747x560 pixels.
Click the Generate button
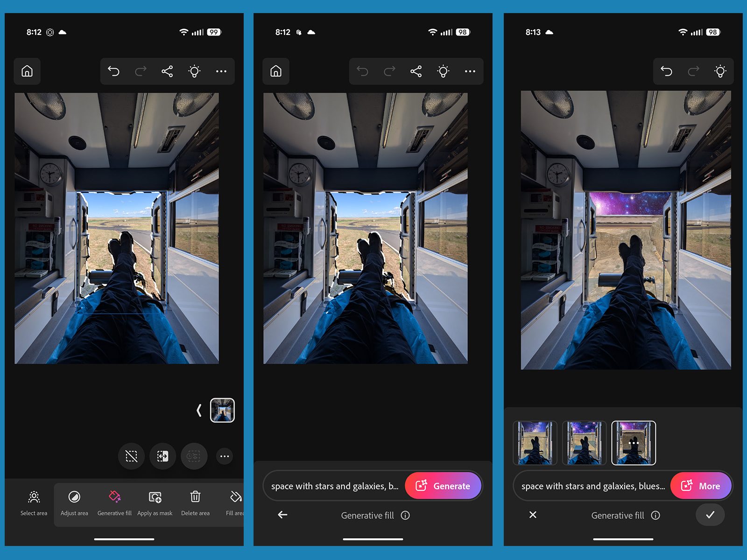click(443, 486)
